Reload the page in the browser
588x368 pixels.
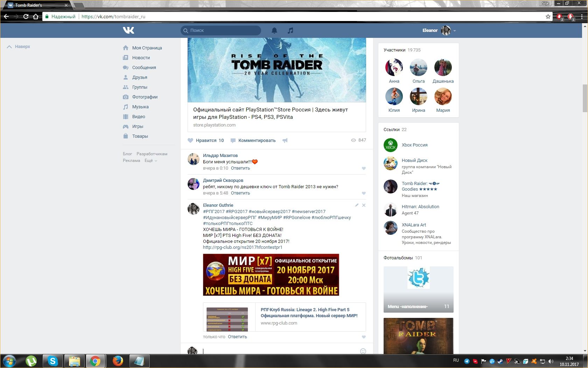tap(26, 16)
